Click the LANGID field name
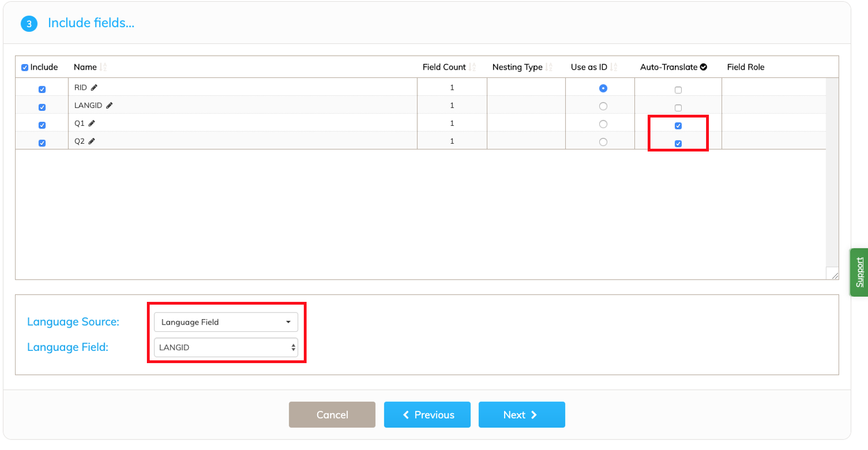868x450 pixels. click(88, 105)
